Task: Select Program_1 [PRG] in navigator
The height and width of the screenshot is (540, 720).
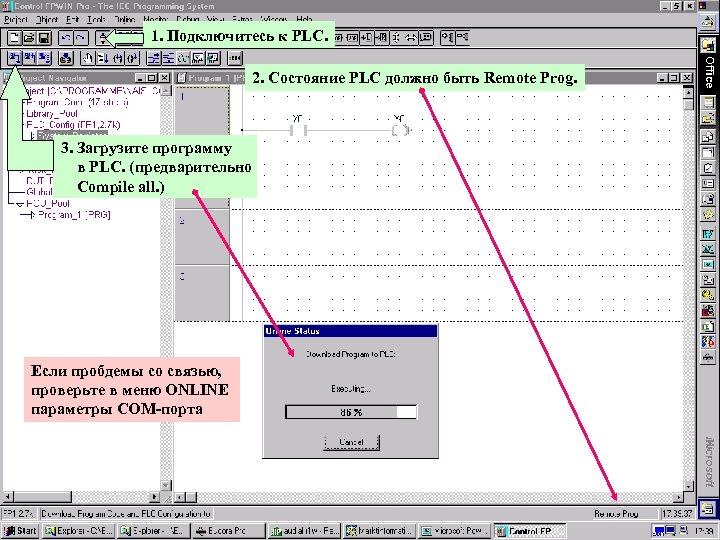Action: [x=74, y=214]
